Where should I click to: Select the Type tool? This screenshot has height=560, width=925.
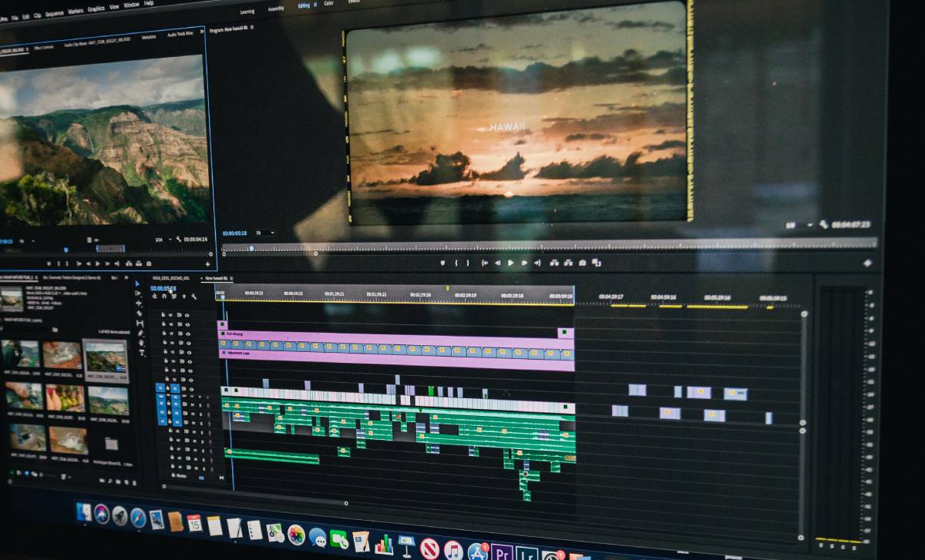tap(142, 353)
